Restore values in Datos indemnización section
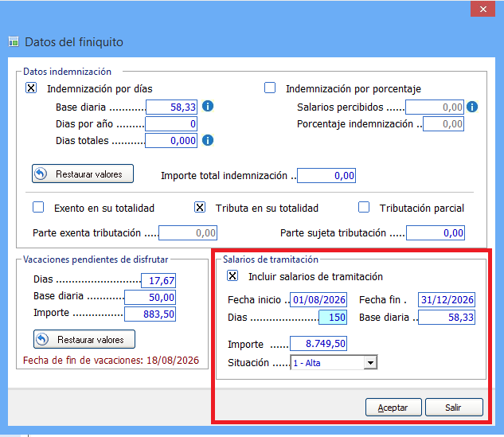Screen dimensions: 504x437 [x=83, y=174]
